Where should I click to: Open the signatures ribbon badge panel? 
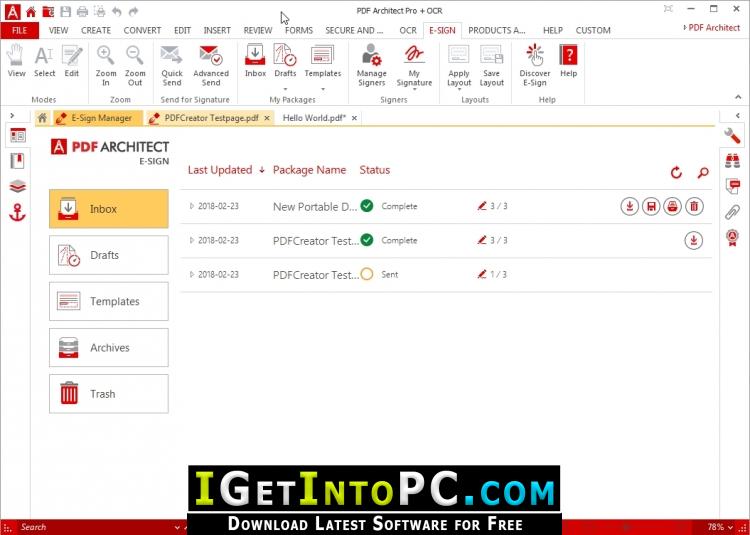click(x=732, y=237)
